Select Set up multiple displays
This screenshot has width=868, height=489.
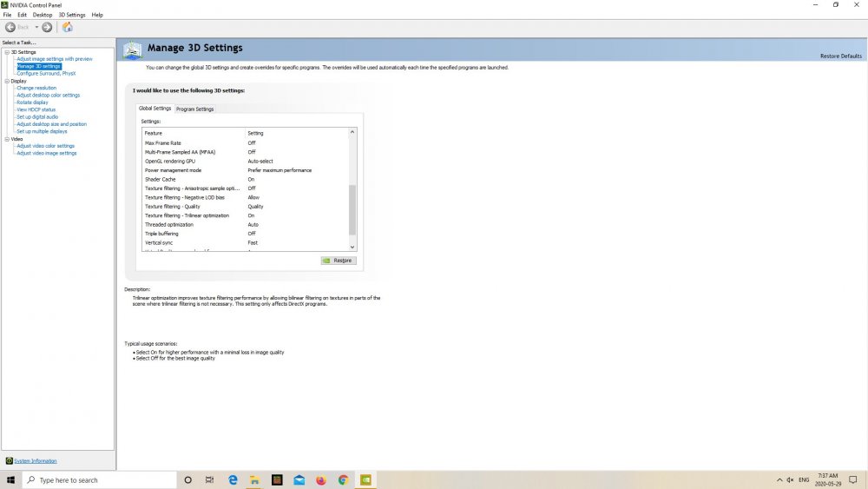click(x=42, y=131)
